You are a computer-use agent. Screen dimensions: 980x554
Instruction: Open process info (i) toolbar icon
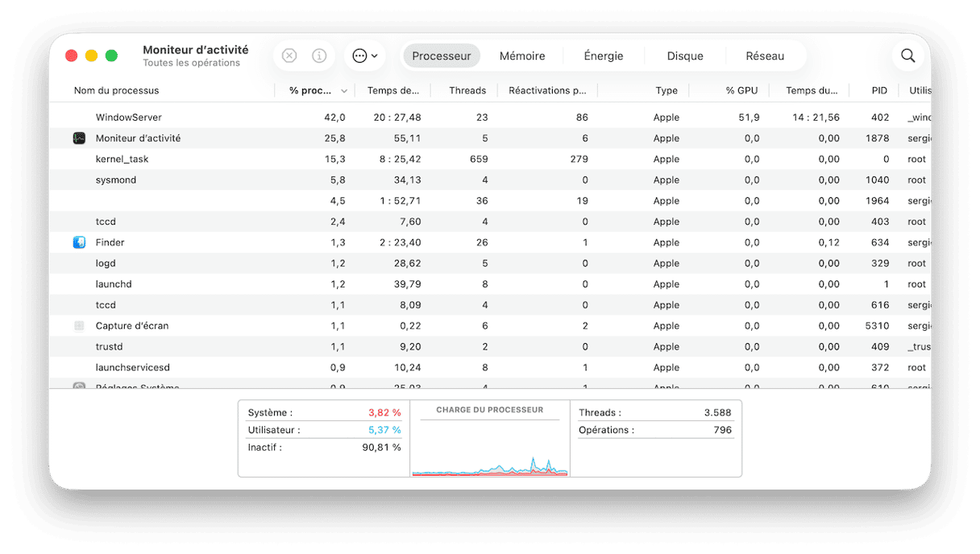coord(319,56)
